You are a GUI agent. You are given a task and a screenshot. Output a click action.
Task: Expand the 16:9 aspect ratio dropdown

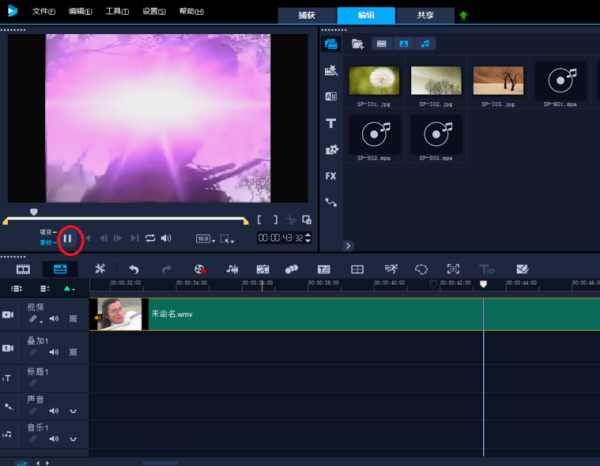(204, 238)
